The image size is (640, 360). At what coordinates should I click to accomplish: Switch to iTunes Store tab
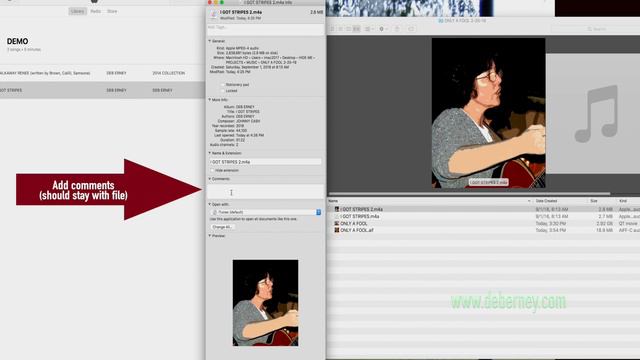tap(112, 11)
